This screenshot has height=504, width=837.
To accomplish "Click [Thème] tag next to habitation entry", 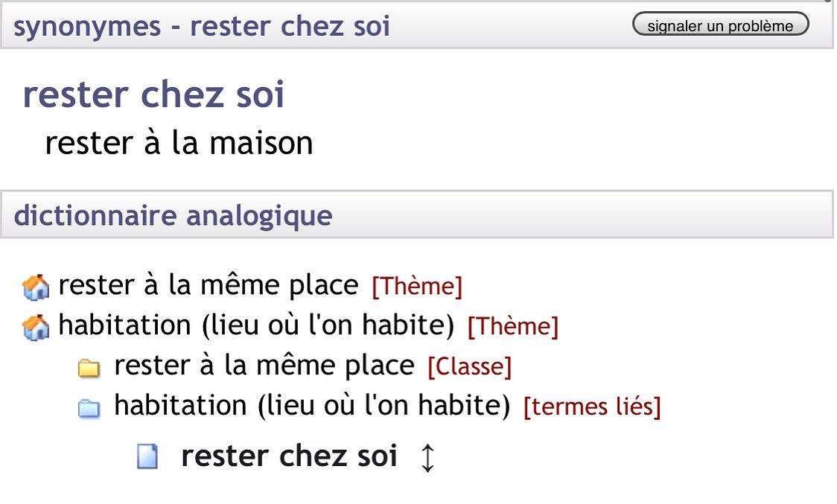I will [513, 326].
